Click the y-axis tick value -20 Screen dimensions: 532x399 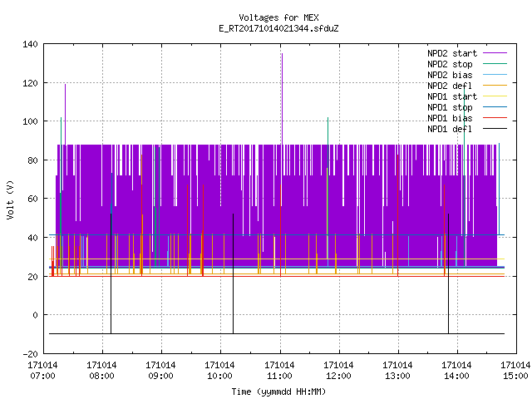pyautogui.click(x=30, y=354)
